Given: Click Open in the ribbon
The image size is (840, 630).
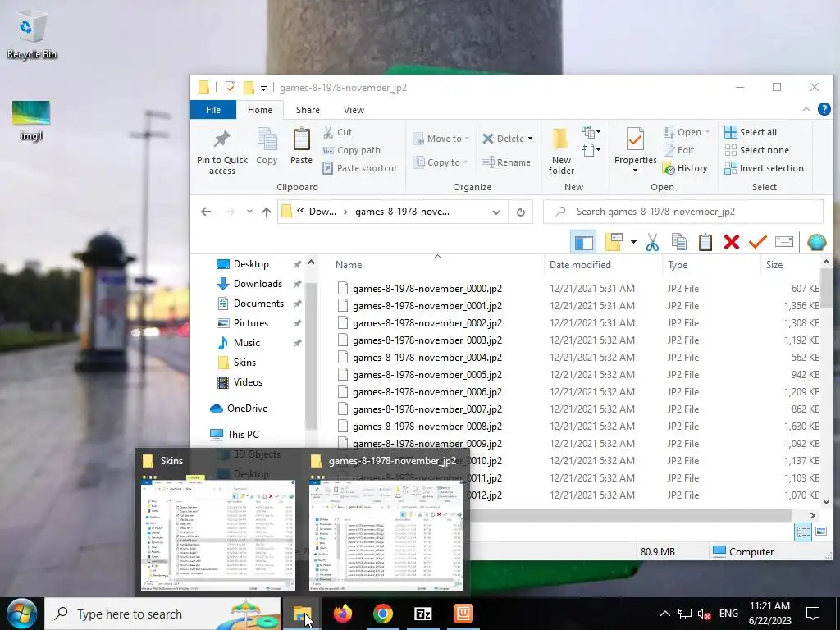Looking at the screenshot, I should point(686,132).
